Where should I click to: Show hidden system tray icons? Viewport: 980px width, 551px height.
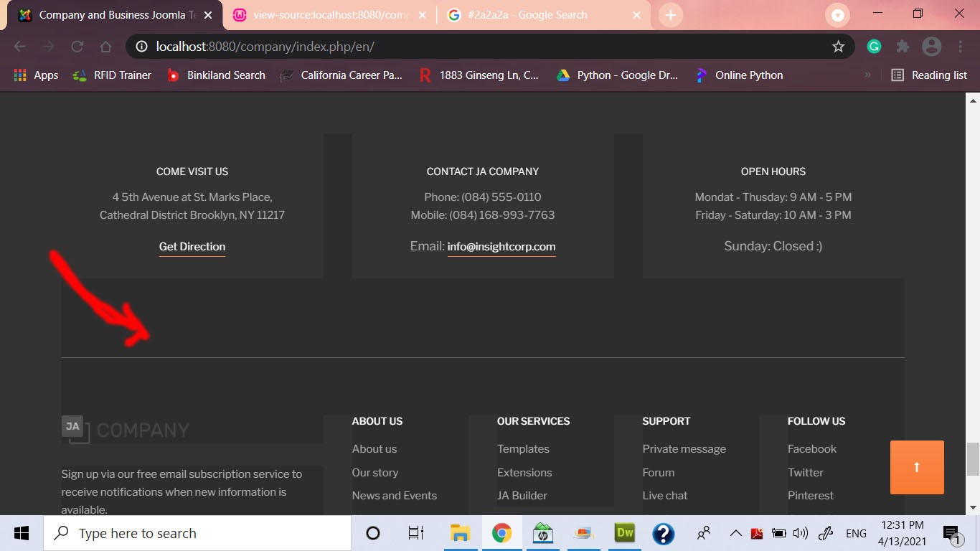coord(735,533)
